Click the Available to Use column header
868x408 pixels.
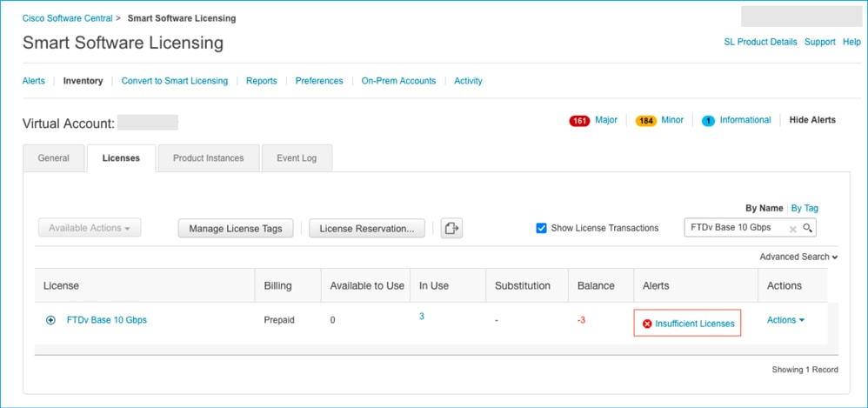coord(366,285)
